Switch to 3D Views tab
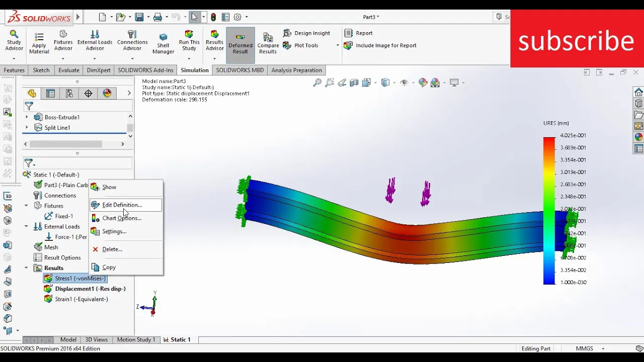Viewport: 644px width, 362px height. (96, 340)
